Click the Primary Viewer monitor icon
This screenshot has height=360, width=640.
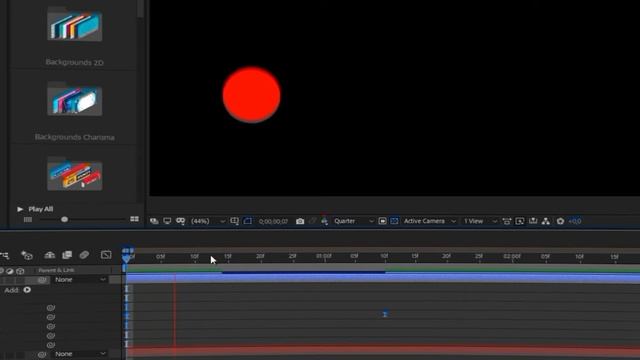[167, 221]
